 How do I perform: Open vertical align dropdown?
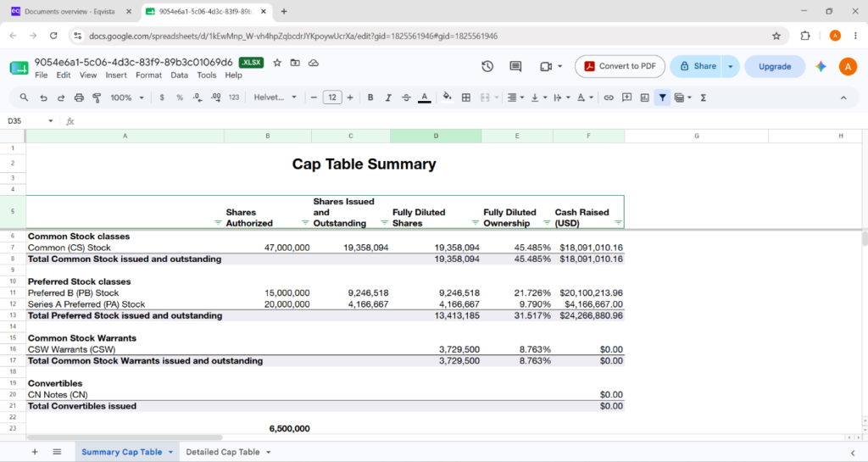pyautogui.click(x=538, y=97)
